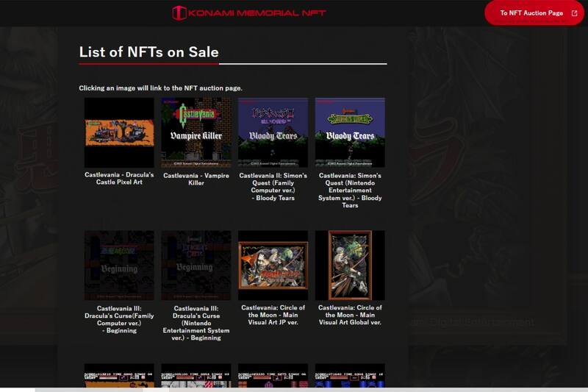Select Dracula's Curse Family Computer Beginning image
Image resolution: width=588 pixels, height=392 pixels.
119,266
